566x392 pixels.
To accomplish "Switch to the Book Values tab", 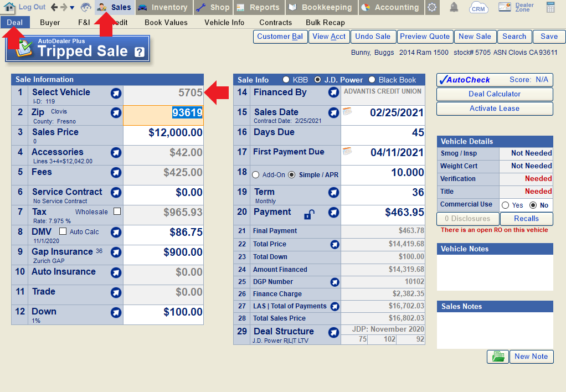I will (x=166, y=22).
